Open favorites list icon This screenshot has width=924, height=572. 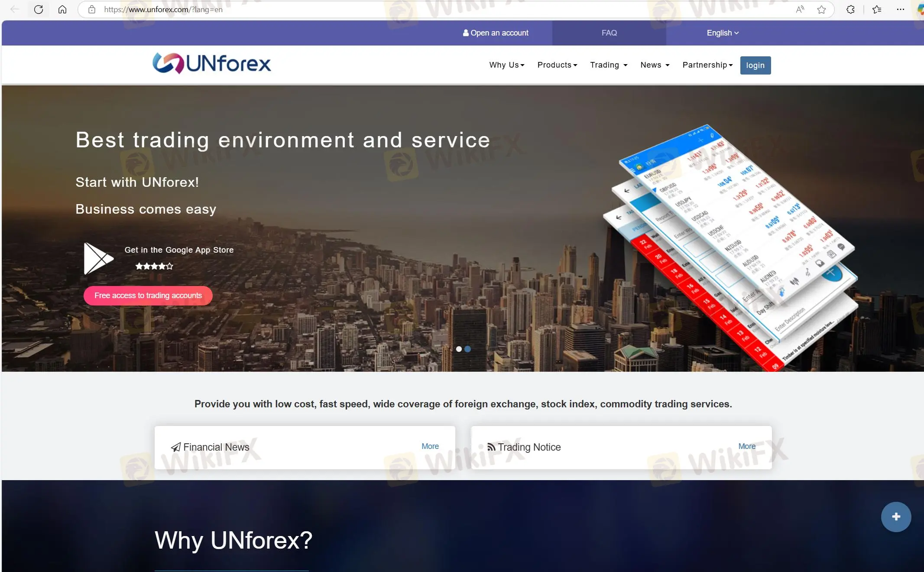(877, 9)
